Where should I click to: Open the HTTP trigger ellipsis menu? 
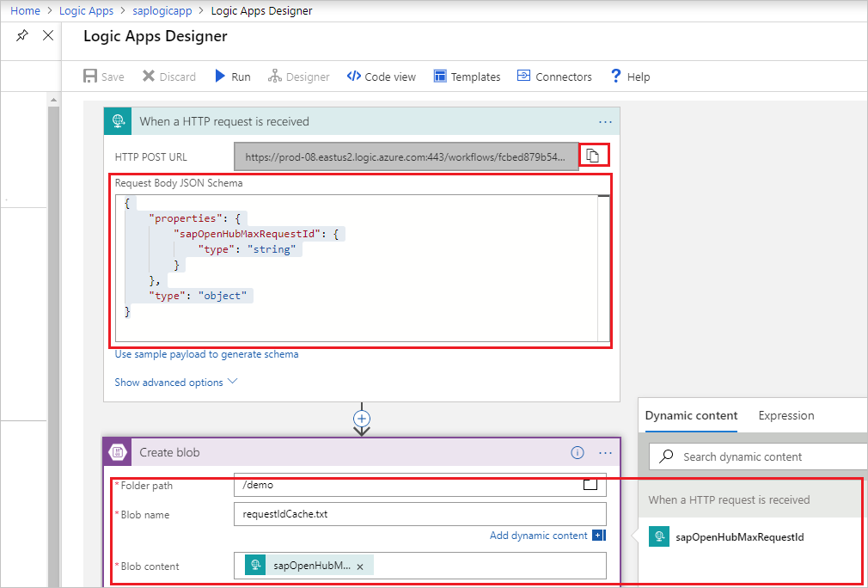(x=605, y=121)
